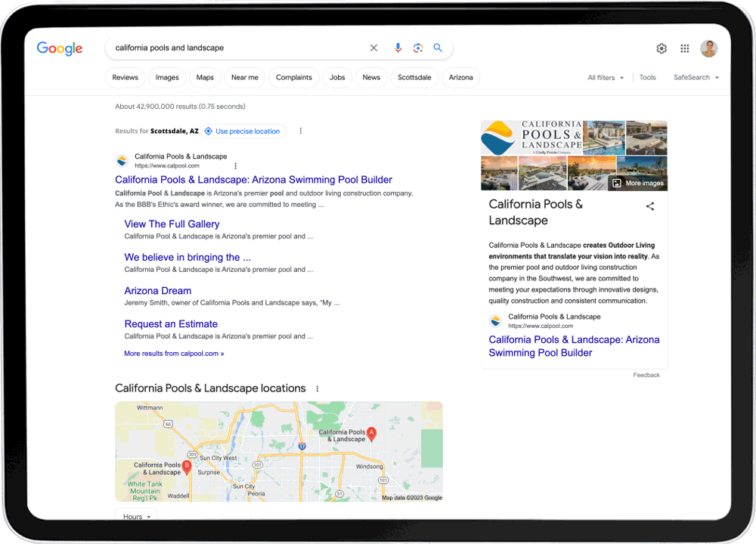Select the Jobs filter chip
This screenshot has width=756, height=544.
pyautogui.click(x=337, y=78)
